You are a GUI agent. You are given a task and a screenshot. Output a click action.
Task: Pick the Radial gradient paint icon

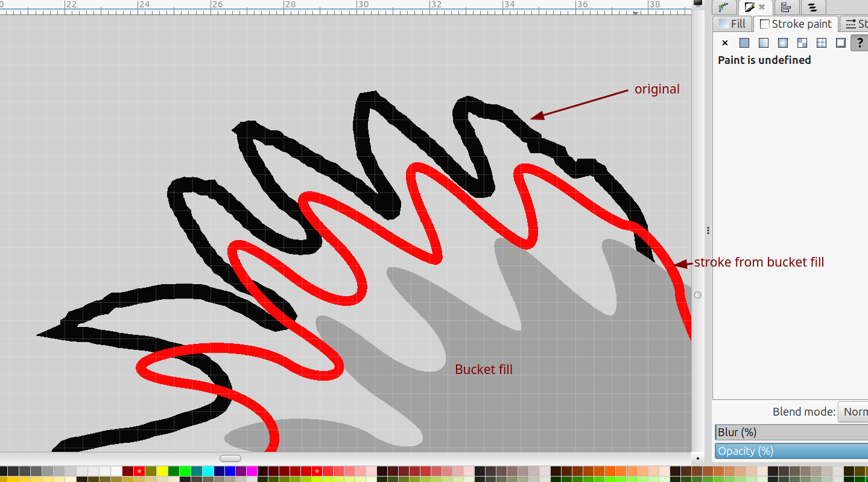[x=783, y=43]
